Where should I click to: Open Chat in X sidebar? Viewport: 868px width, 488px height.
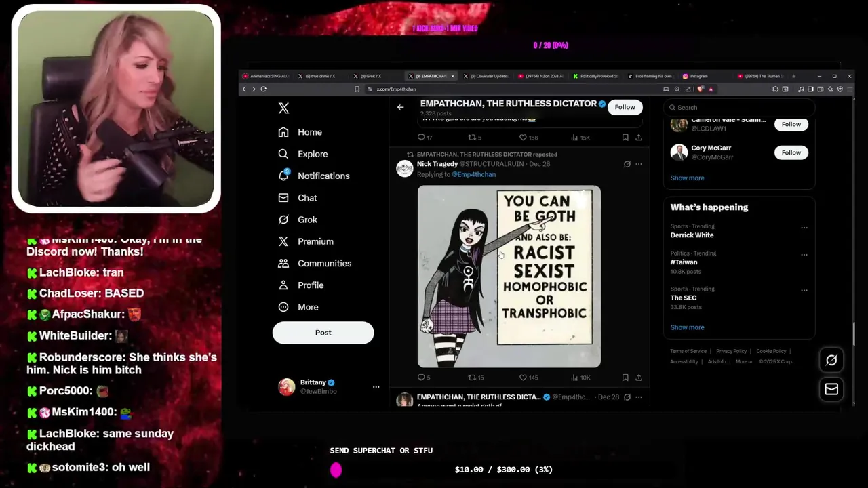[x=298, y=198]
